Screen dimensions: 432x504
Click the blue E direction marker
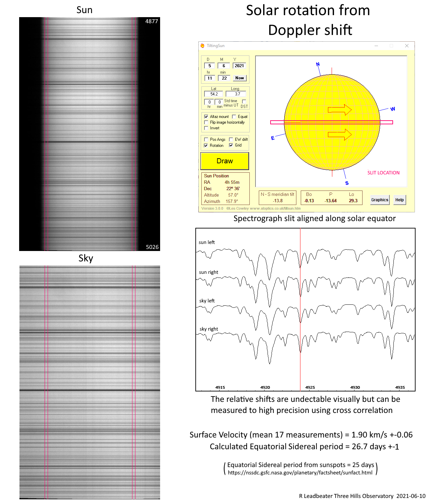pyautogui.click(x=273, y=138)
